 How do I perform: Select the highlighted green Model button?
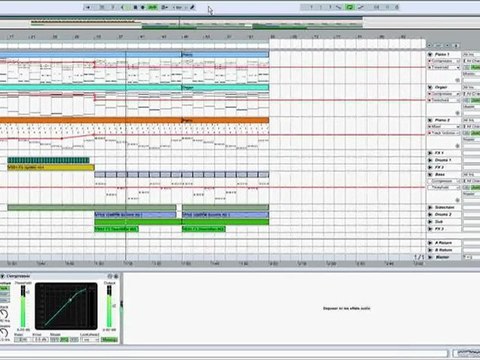[x=64, y=340]
